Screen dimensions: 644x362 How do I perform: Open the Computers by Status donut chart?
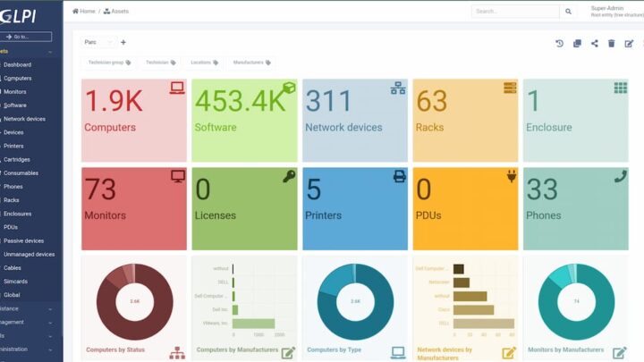[134, 302]
